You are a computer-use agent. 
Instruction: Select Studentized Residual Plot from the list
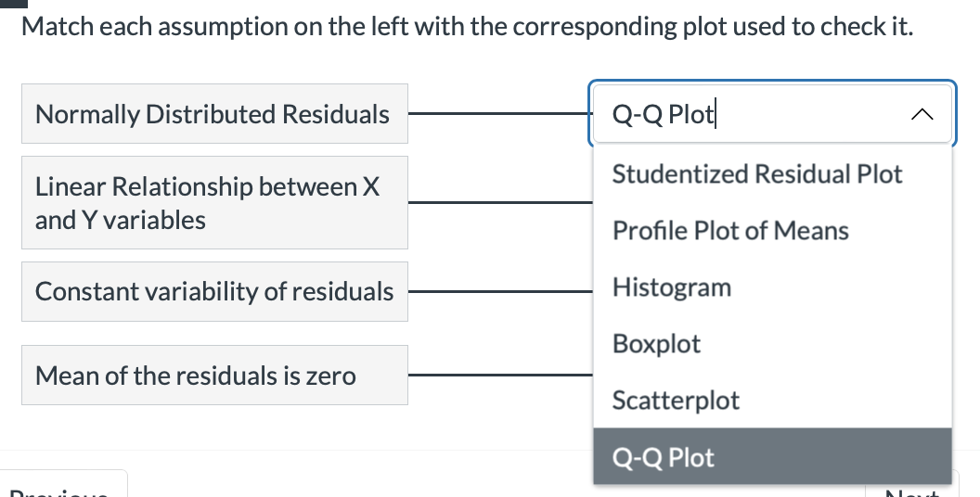pos(757,173)
